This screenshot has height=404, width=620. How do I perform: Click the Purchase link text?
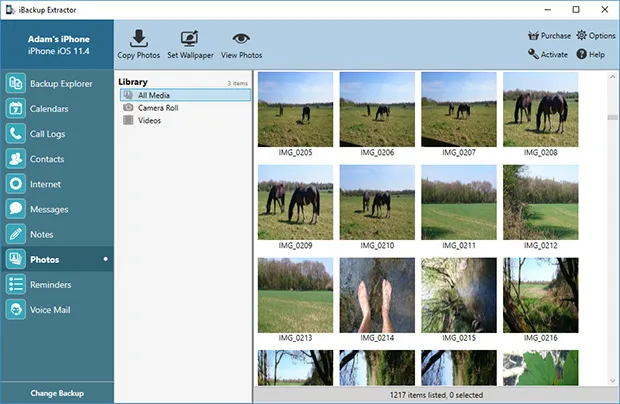point(556,36)
